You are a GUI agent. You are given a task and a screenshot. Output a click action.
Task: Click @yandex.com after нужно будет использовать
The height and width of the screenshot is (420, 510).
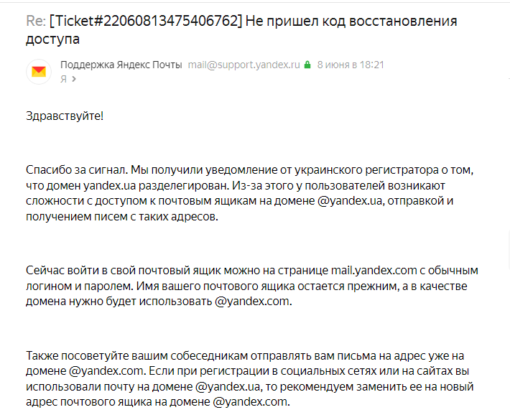point(252,302)
